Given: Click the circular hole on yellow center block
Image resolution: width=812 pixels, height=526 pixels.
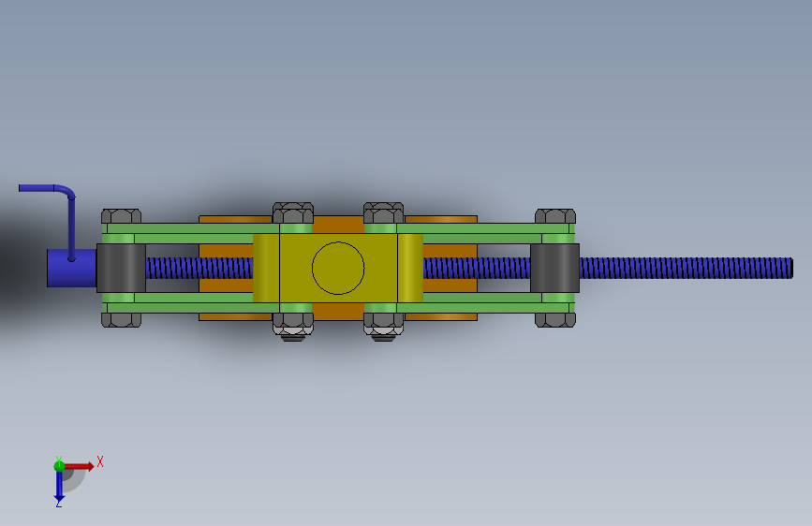Looking at the screenshot, I should pyautogui.click(x=338, y=269).
